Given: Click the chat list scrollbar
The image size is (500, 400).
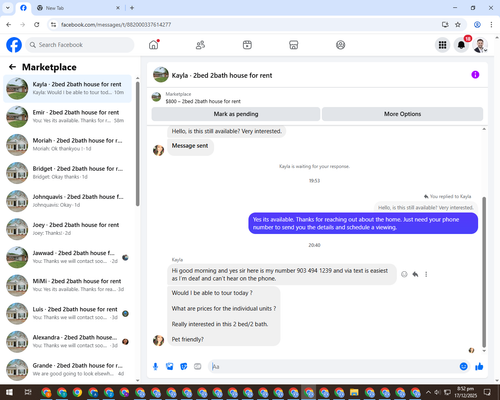Looking at the screenshot, I should (x=138, y=143).
